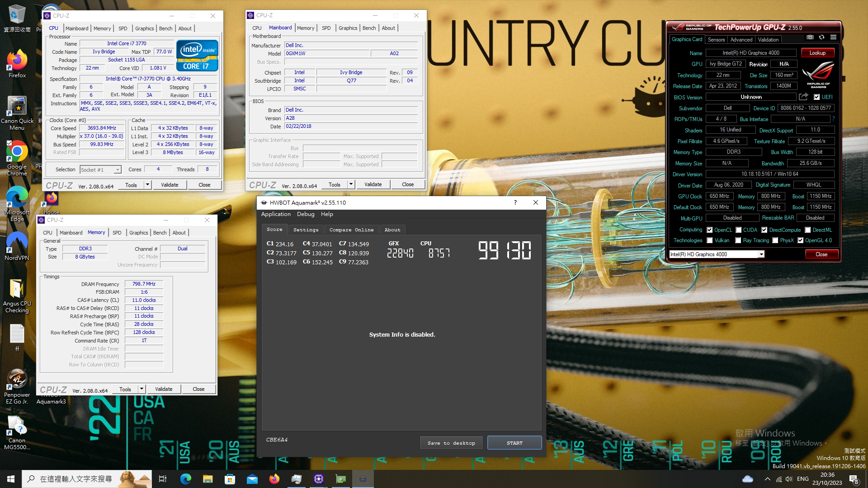Click Tools button in CPU-Z CPU window
This screenshot has width=868, height=488.
coord(131,185)
